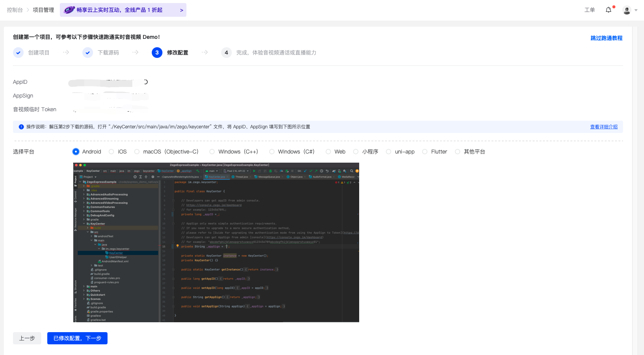Click the step 4 number circle

tap(226, 53)
